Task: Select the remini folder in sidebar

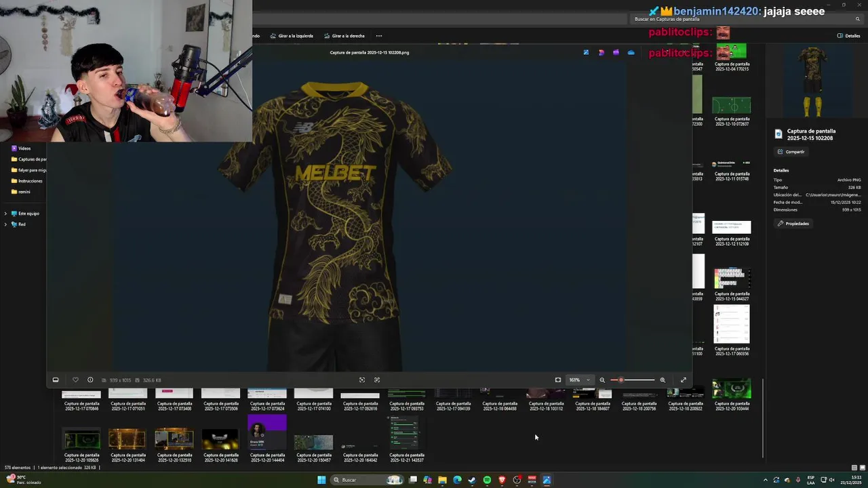Action: pos(22,192)
